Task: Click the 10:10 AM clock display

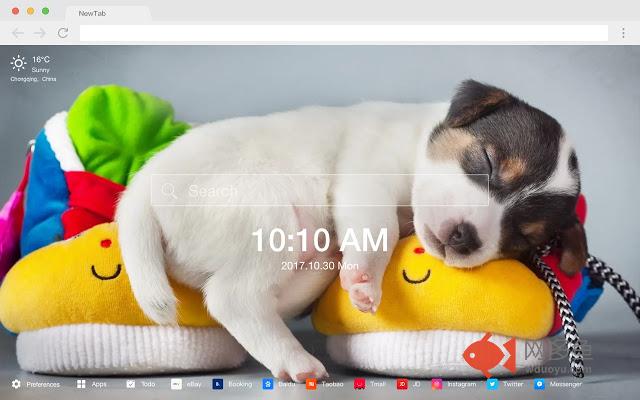Action: click(x=320, y=240)
